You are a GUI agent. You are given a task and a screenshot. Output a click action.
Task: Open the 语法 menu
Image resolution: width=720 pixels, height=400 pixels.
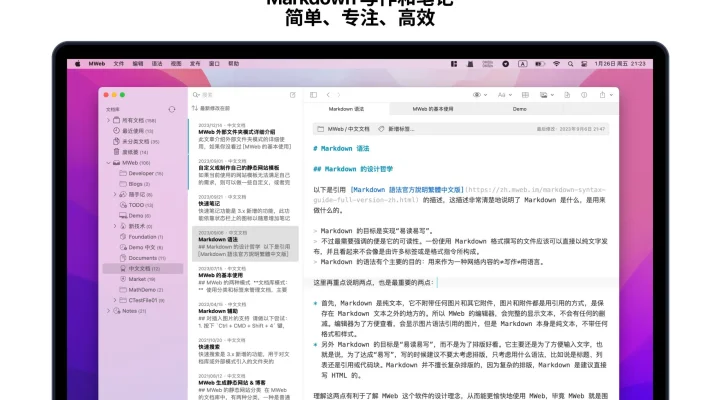point(157,64)
